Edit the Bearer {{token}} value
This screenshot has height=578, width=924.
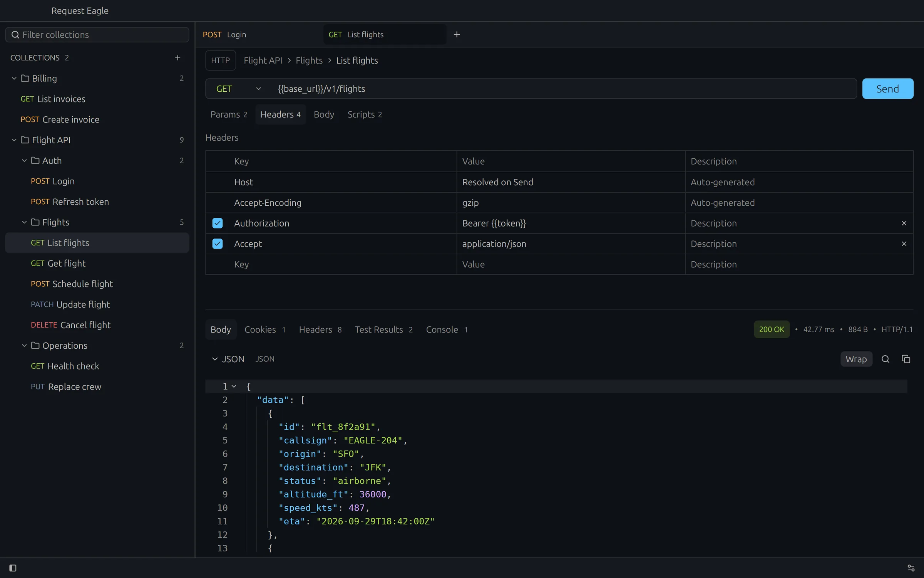[571, 223]
